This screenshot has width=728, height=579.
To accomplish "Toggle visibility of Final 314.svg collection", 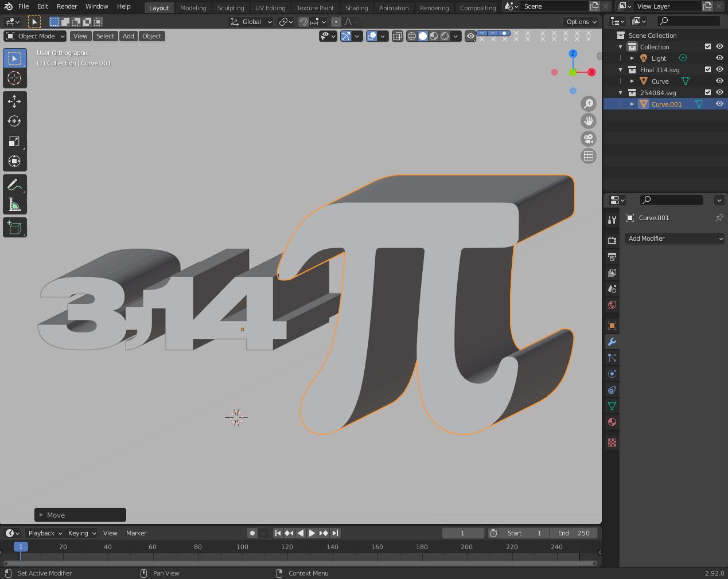I will tap(719, 69).
